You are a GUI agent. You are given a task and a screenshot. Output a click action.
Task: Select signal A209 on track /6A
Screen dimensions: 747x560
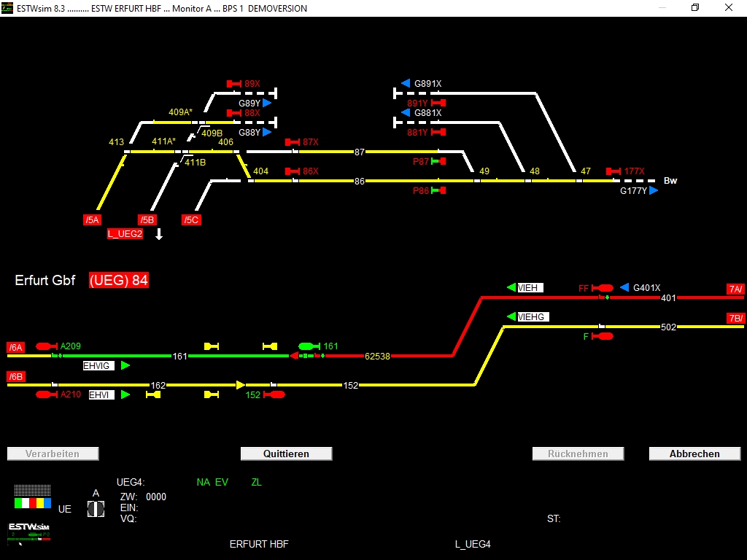45,347
